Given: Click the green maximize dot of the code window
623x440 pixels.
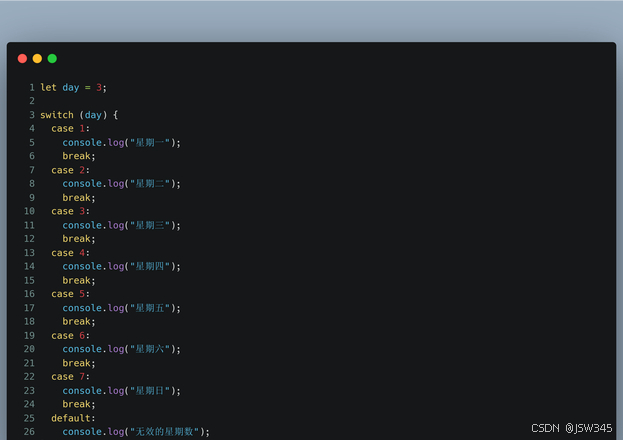Looking at the screenshot, I should click(52, 59).
